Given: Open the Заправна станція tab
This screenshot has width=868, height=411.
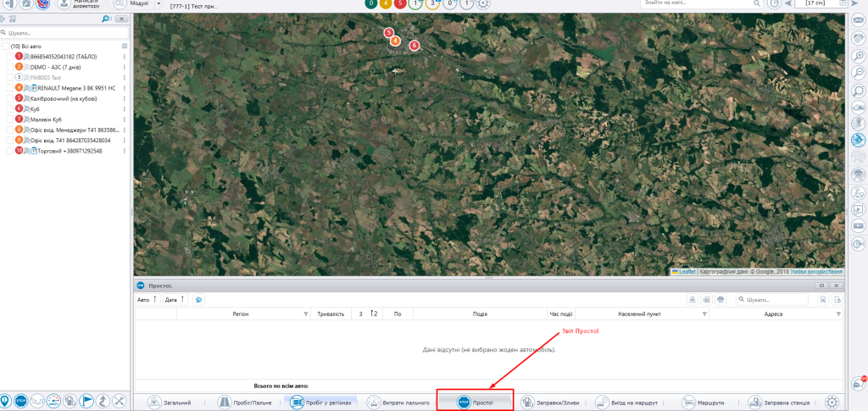Looking at the screenshot, I should [x=779, y=403].
